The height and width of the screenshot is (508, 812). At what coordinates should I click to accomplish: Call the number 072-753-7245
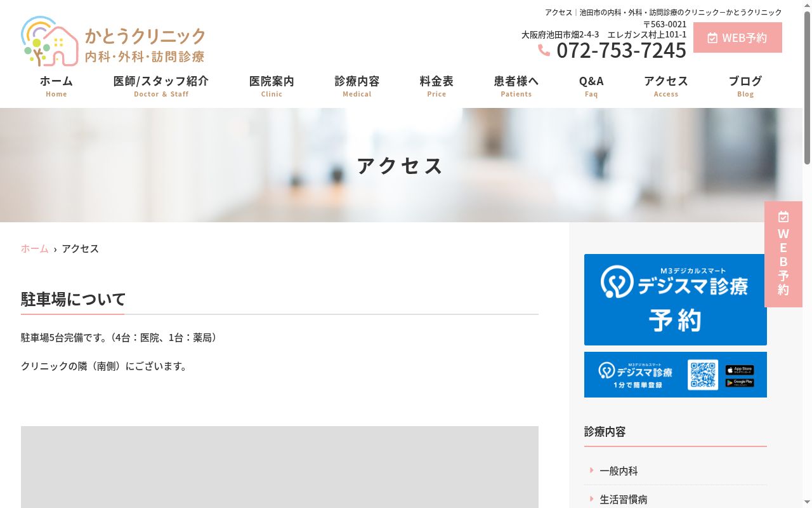[621, 50]
